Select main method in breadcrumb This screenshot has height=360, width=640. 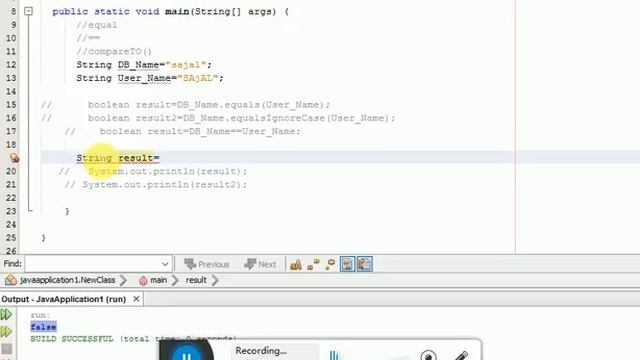coord(158,280)
